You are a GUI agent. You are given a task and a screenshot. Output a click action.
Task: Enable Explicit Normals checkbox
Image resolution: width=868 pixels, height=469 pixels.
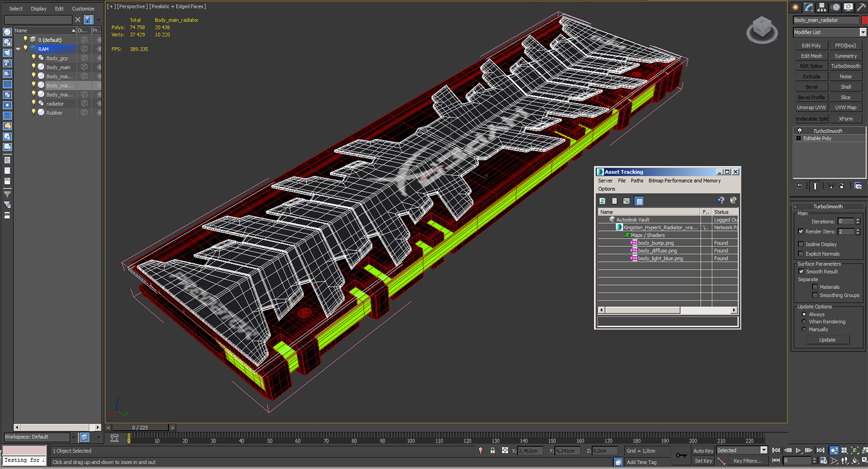[801, 254]
